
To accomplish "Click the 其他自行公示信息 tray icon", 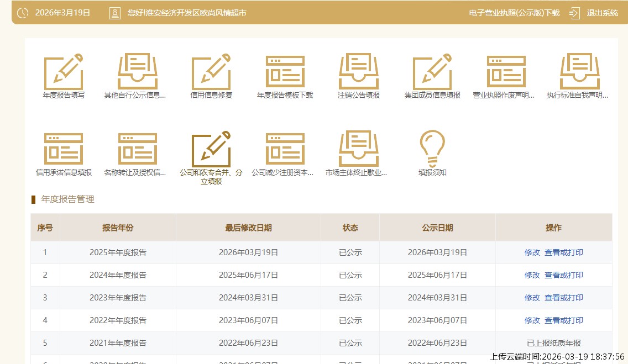I will (x=137, y=72).
